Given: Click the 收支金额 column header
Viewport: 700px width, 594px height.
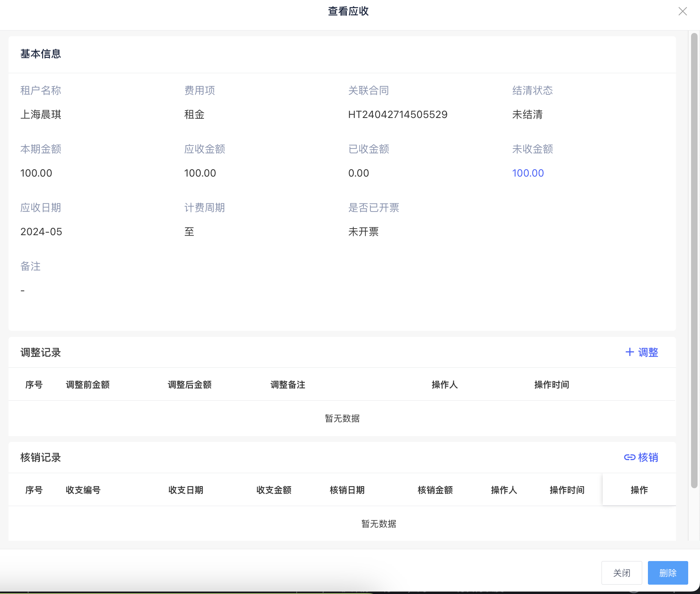Looking at the screenshot, I should pos(274,490).
